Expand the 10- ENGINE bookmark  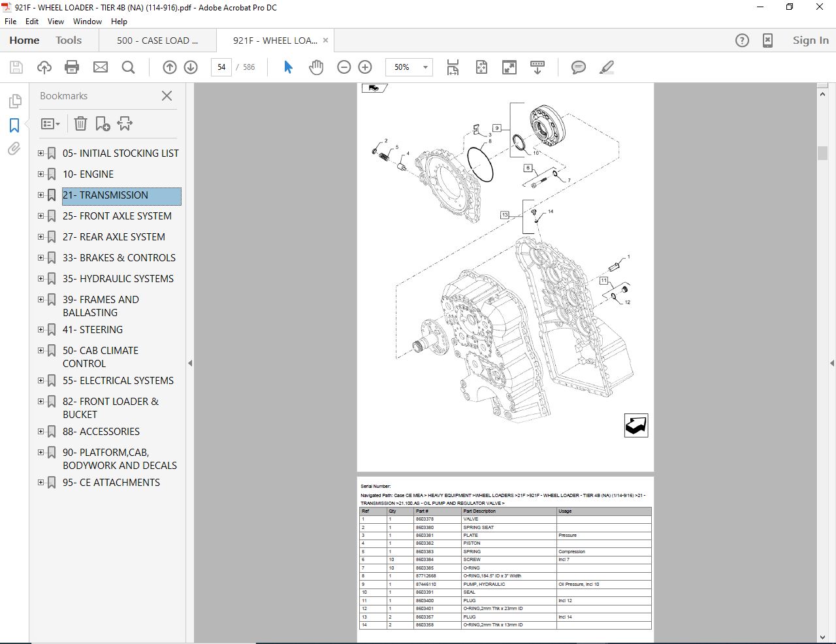tap(41, 174)
